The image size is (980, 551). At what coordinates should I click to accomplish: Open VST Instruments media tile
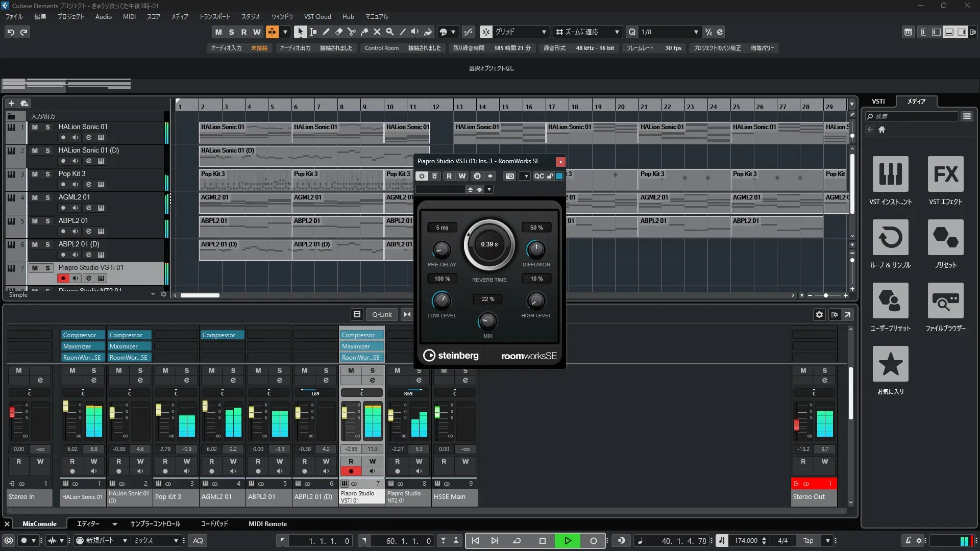pos(890,174)
